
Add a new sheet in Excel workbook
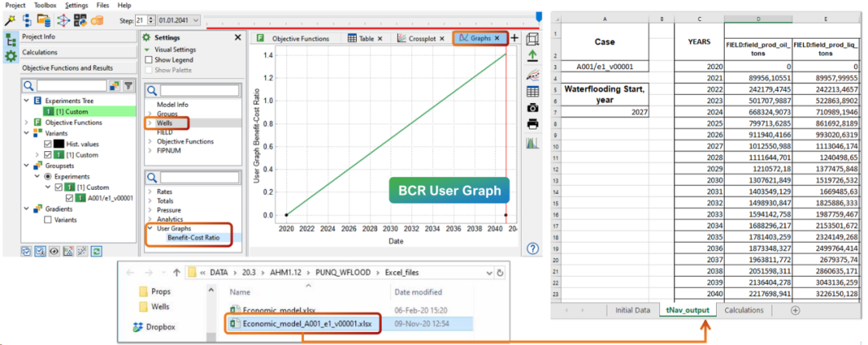(795, 310)
